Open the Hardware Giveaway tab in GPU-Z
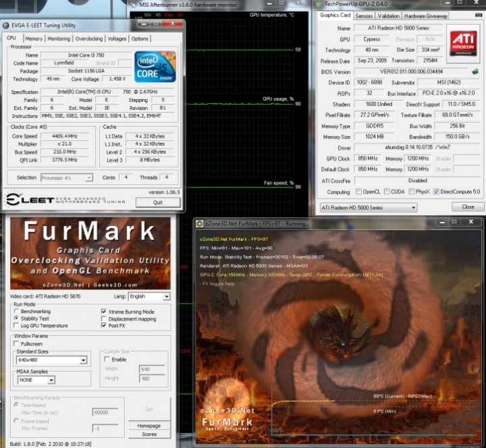This screenshot has width=486, height=448. tap(425, 16)
